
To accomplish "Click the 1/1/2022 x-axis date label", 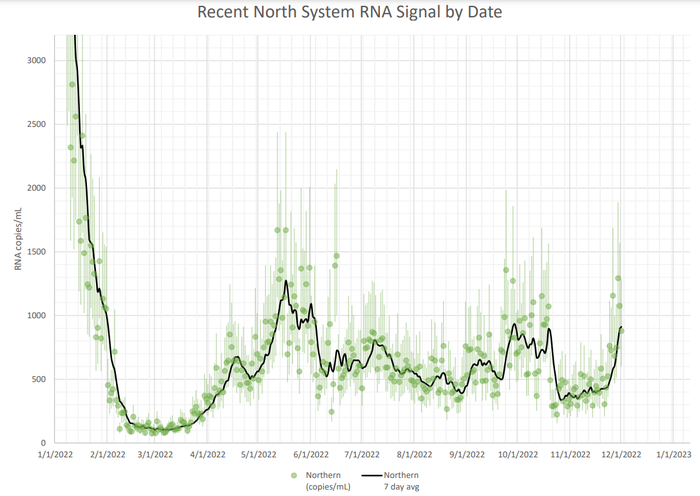I will point(55,453).
